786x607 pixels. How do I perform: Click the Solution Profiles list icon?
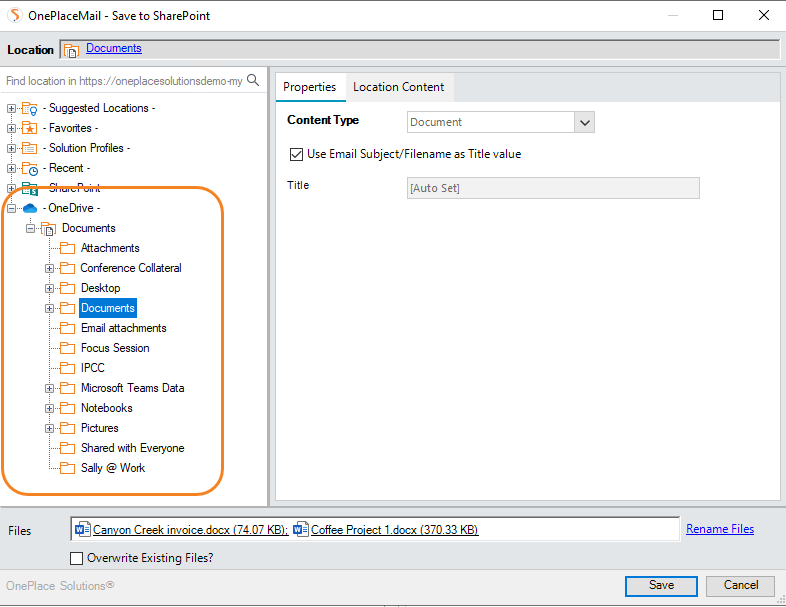pyautogui.click(x=30, y=148)
